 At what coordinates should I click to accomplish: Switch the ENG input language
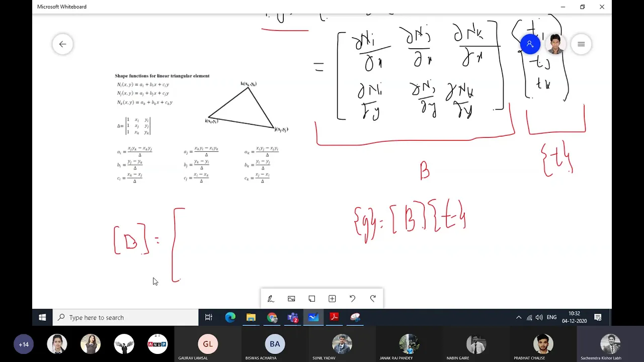pyautogui.click(x=552, y=317)
